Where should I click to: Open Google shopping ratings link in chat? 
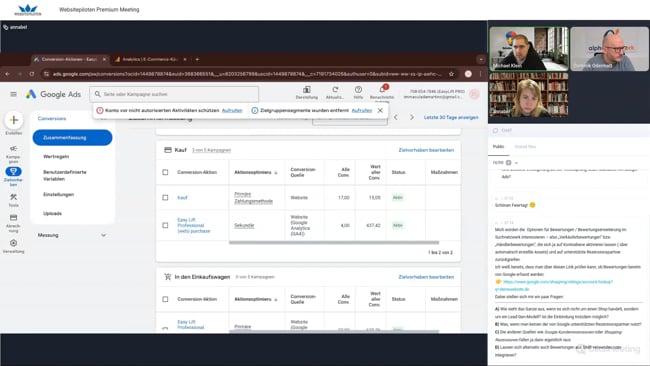coord(553,285)
